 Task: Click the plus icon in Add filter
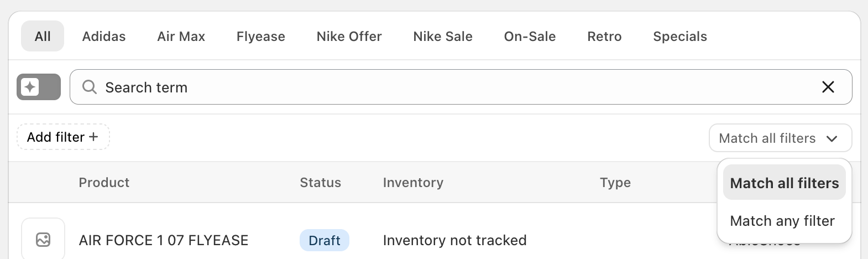[93, 137]
